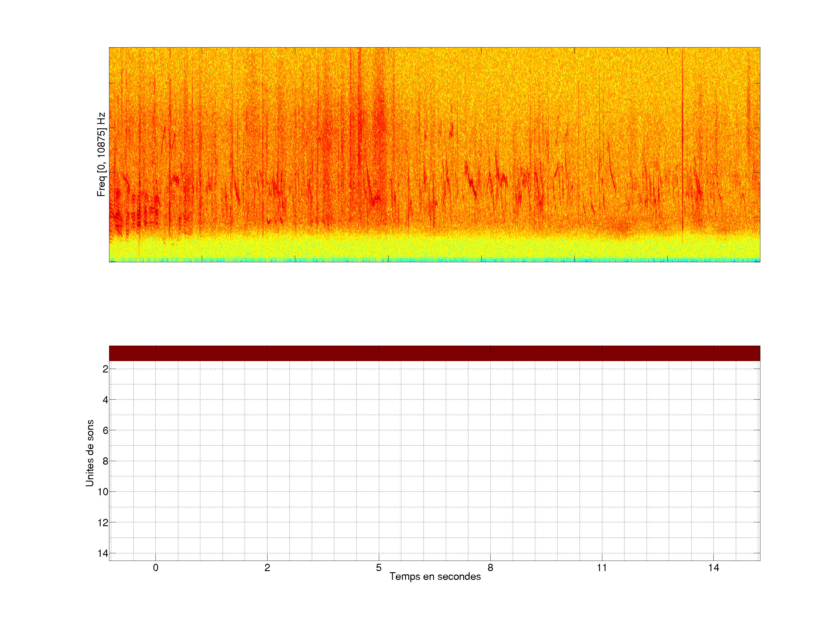Click y-axis tick label 10 of lower plot
Image resolution: width=840 pixels, height=630 pixels.
(x=103, y=492)
